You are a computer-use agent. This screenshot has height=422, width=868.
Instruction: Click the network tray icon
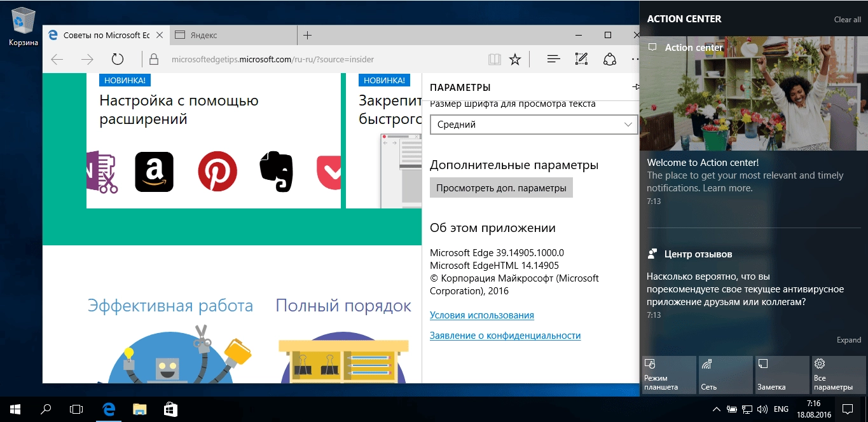tap(747, 409)
